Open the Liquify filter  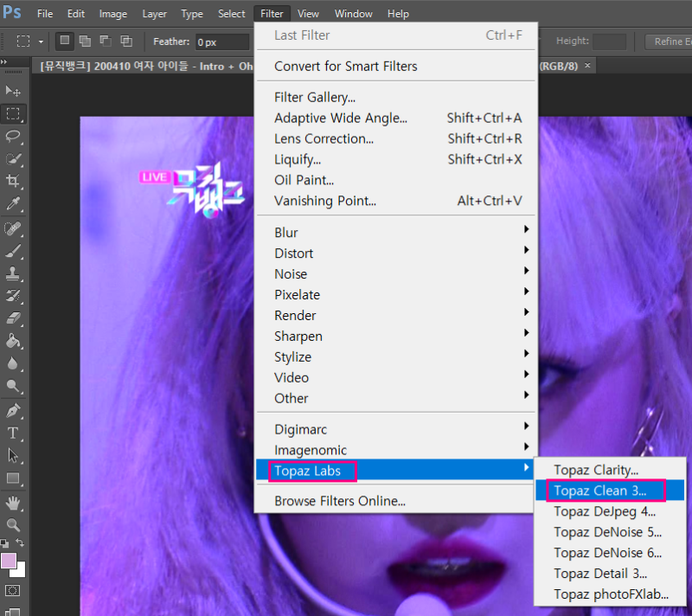[397, 159]
